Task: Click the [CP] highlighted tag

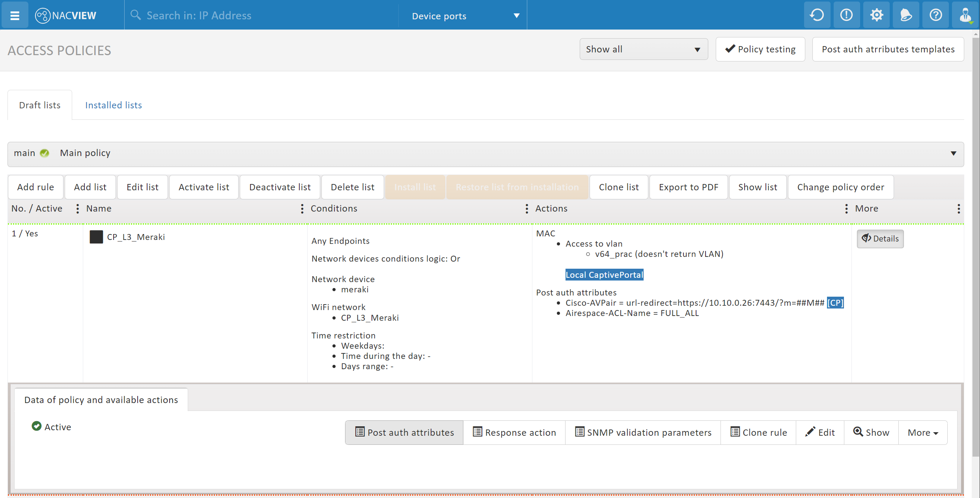Action: [835, 303]
